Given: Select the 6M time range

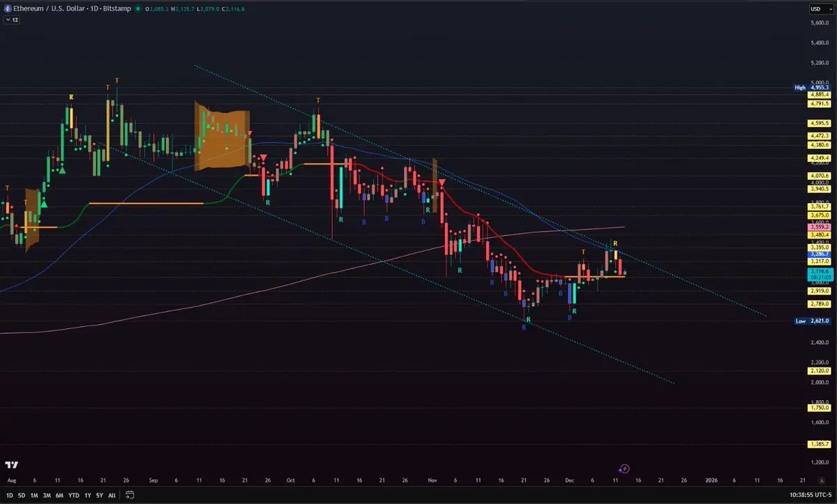Looking at the screenshot, I should [x=59, y=494].
